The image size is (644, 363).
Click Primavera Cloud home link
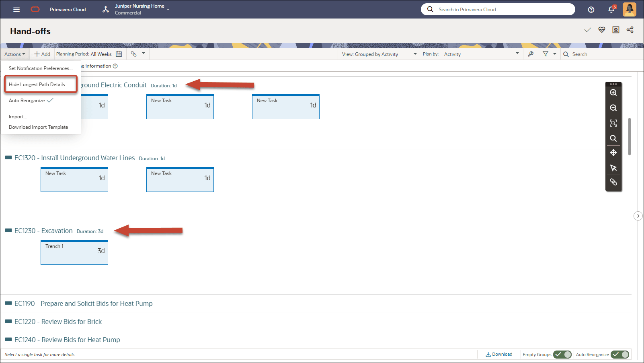(x=68, y=10)
